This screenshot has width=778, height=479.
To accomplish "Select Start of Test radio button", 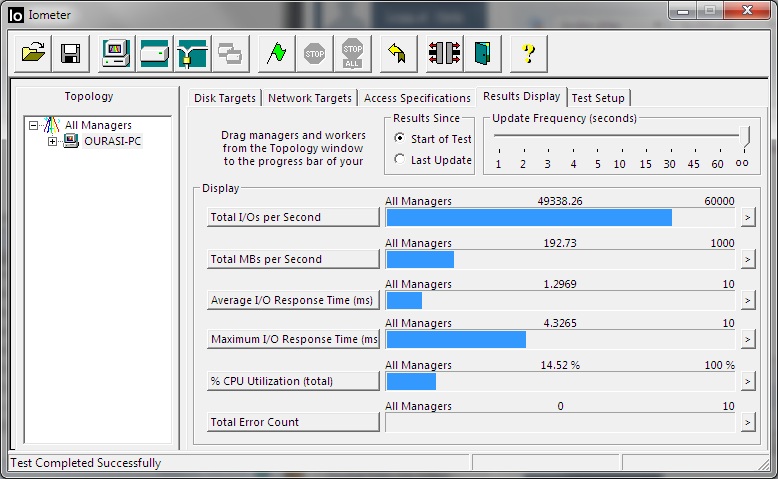I will click(x=399, y=138).
